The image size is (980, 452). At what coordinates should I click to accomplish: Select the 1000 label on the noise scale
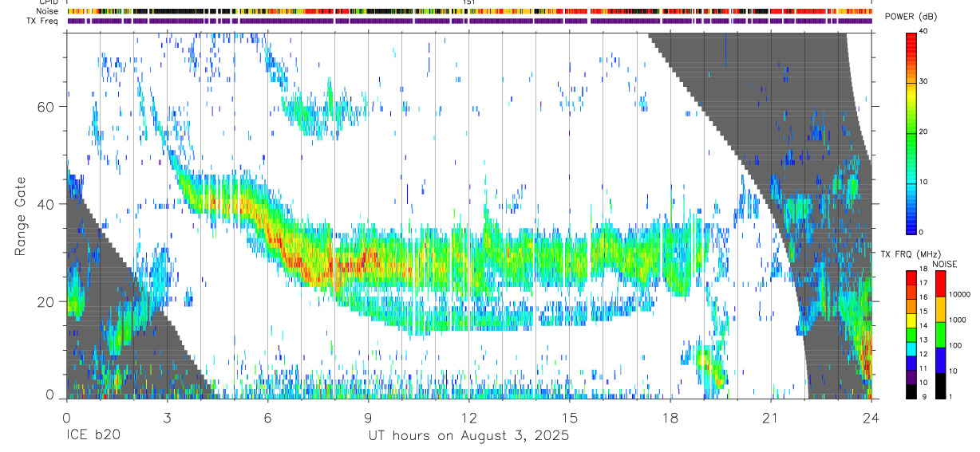(x=958, y=319)
